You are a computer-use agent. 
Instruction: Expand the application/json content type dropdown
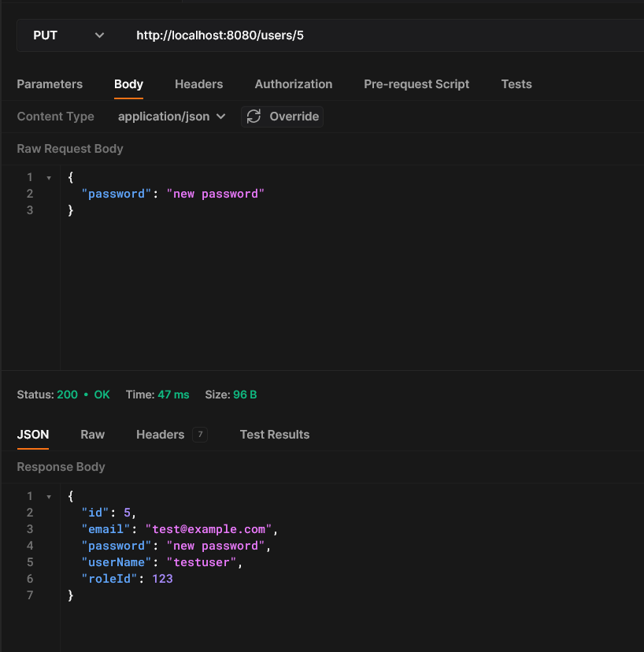point(172,117)
